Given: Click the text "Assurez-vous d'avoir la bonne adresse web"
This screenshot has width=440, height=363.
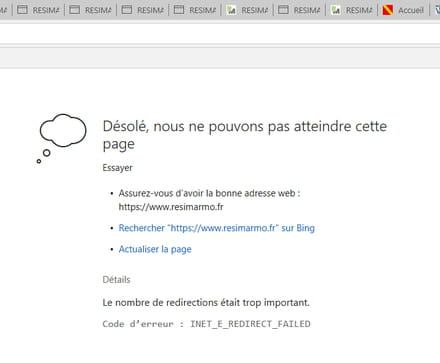Looking at the screenshot, I should coord(207,193).
